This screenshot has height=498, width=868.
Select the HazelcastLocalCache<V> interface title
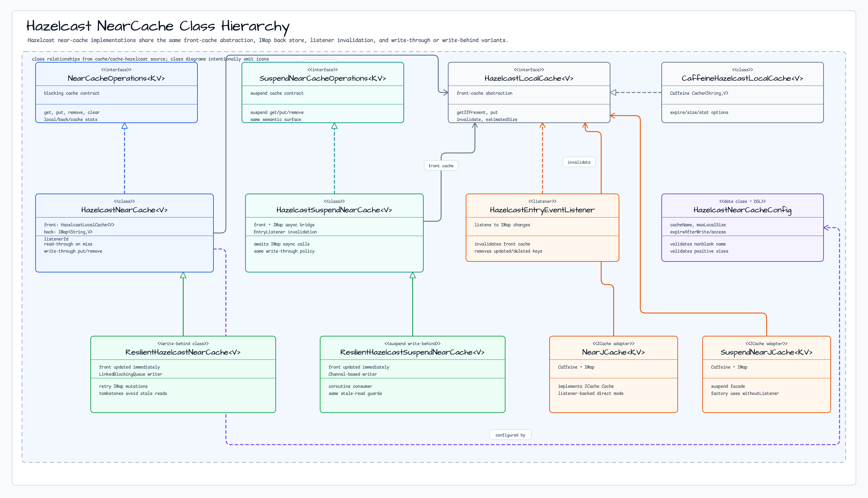tap(529, 78)
